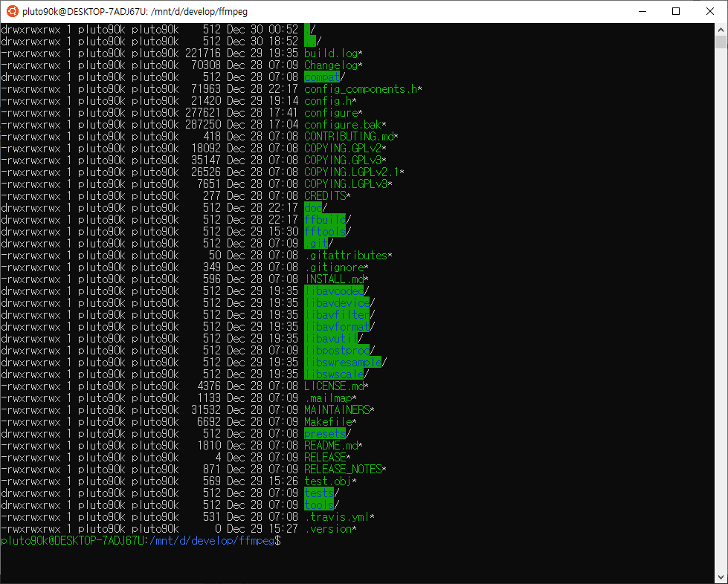Click the tools directory name
The width and height of the screenshot is (728, 584).
(x=318, y=505)
